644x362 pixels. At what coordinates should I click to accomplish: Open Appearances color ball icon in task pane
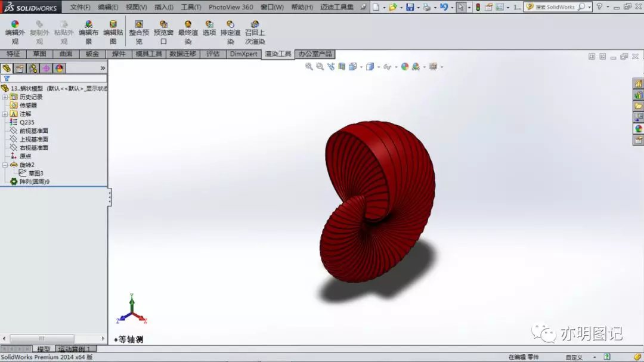pos(638,129)
